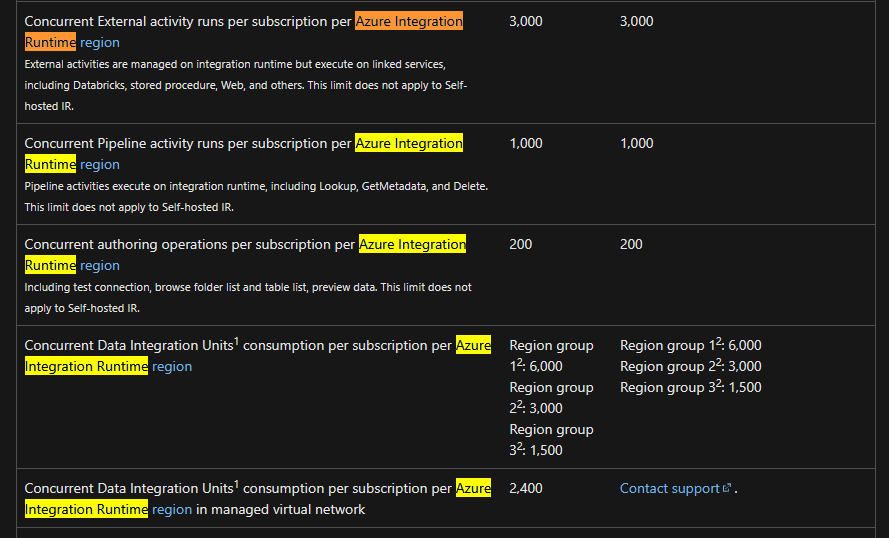Click 'Concurrent authoring operations per subscription per' text

click(x=190, y=244)
